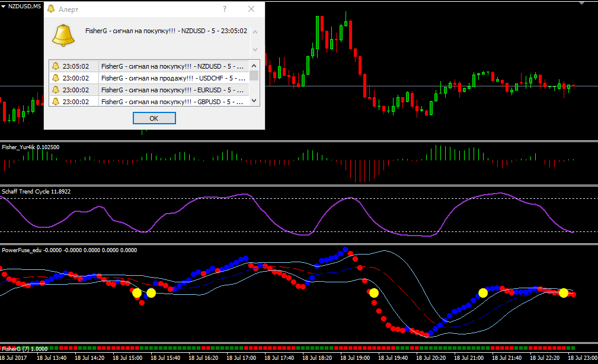Click the down arrow beside the alert message text

(x=255, y=50)
